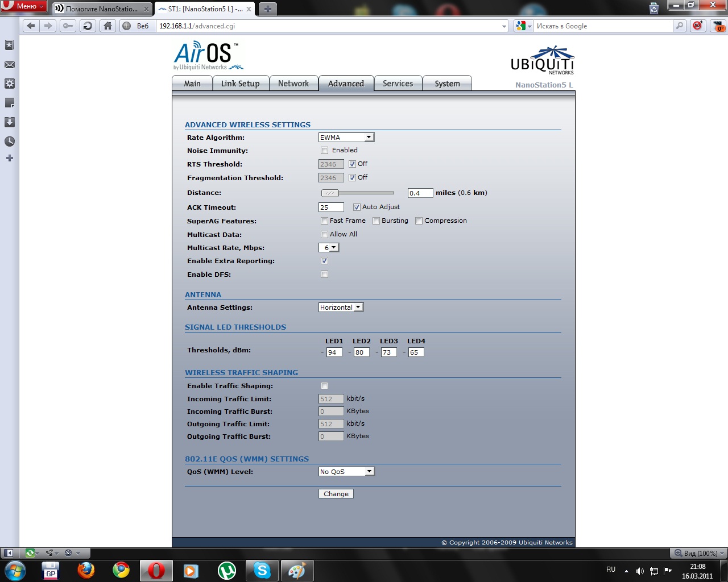
Task: Click the ACK Timeout input field
Action: tap(331, 207)
